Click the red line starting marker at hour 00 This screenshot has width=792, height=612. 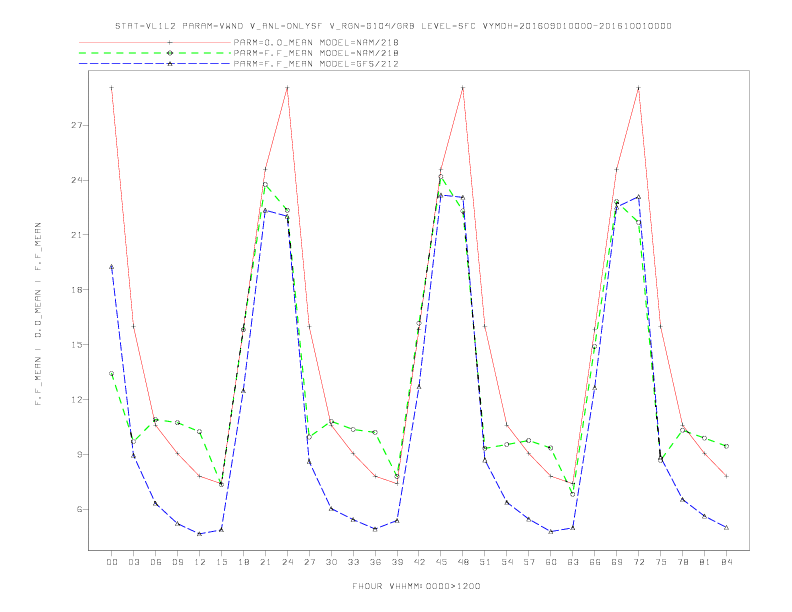(112, 88)
